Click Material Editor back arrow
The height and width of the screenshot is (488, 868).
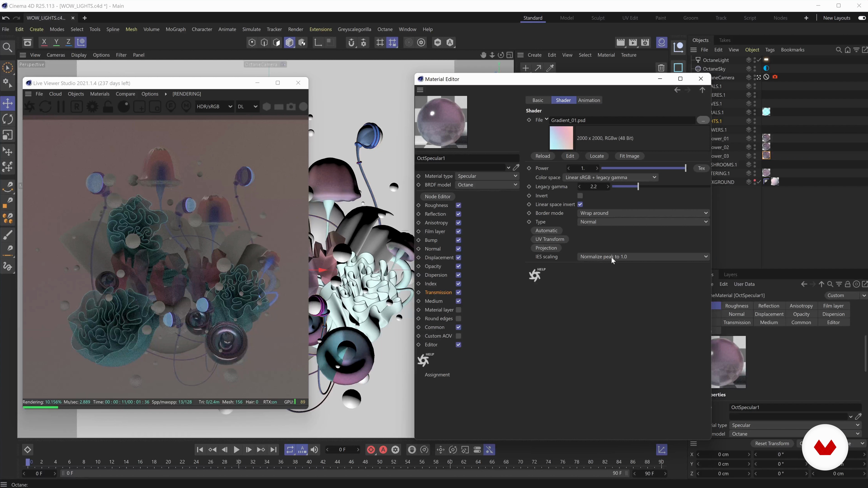click(x=677, y=90)
